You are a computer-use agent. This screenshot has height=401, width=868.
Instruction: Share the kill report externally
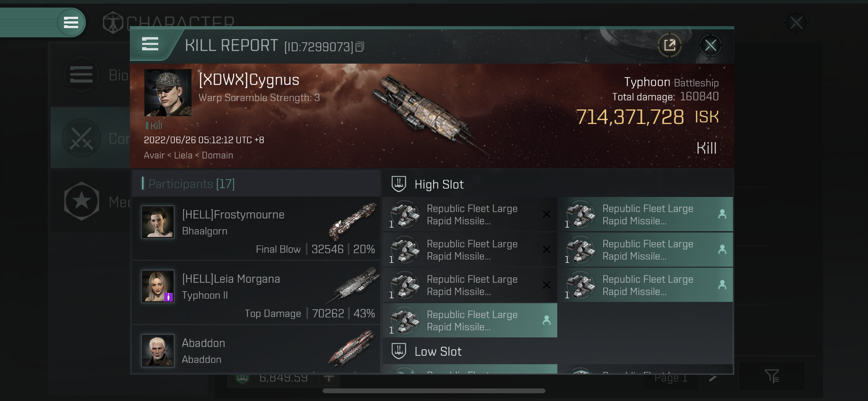click(669, 45)
